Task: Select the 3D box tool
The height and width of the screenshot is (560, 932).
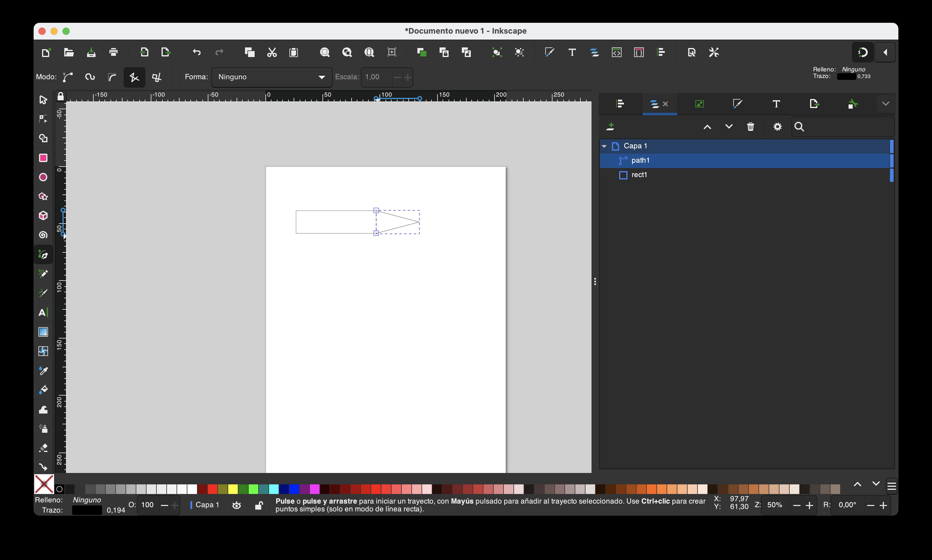Action: pos(43,216)
